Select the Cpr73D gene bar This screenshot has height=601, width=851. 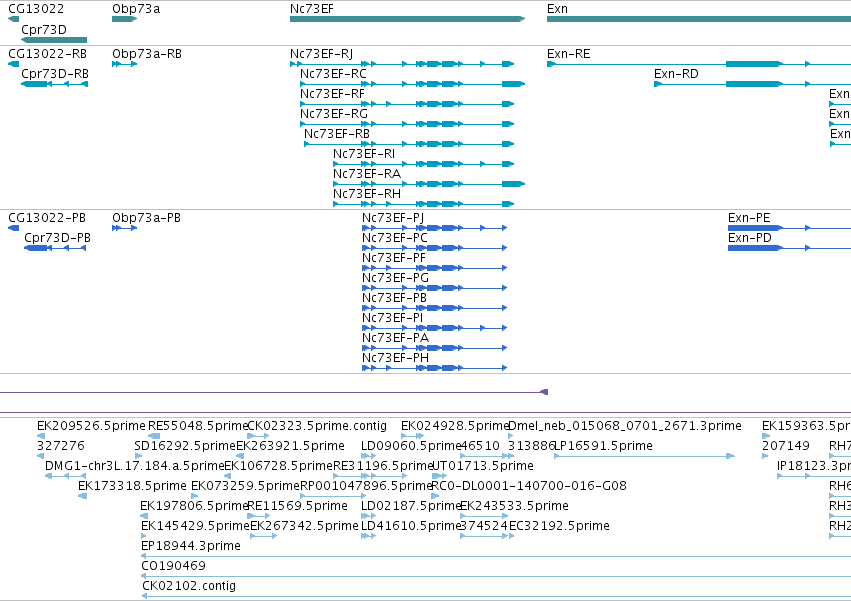(x=54, y=40)
